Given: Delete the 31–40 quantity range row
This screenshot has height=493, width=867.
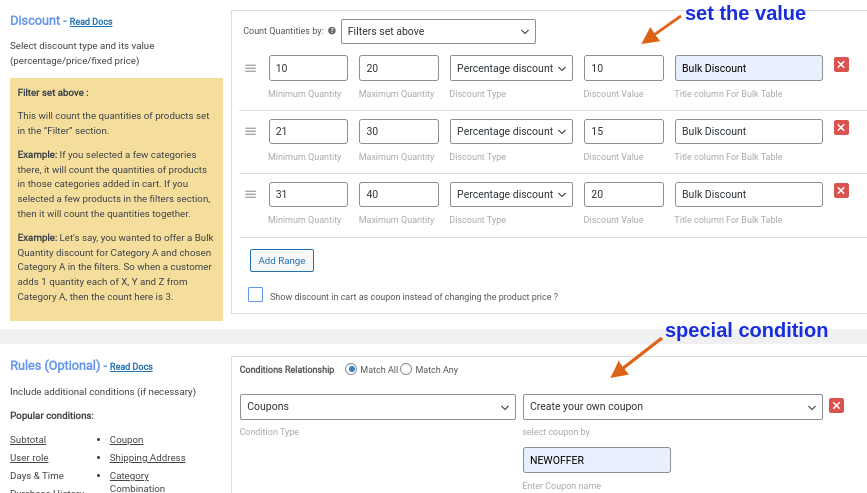Looking at the screenshot, I should pyautogui.click(x=841, y=191).
